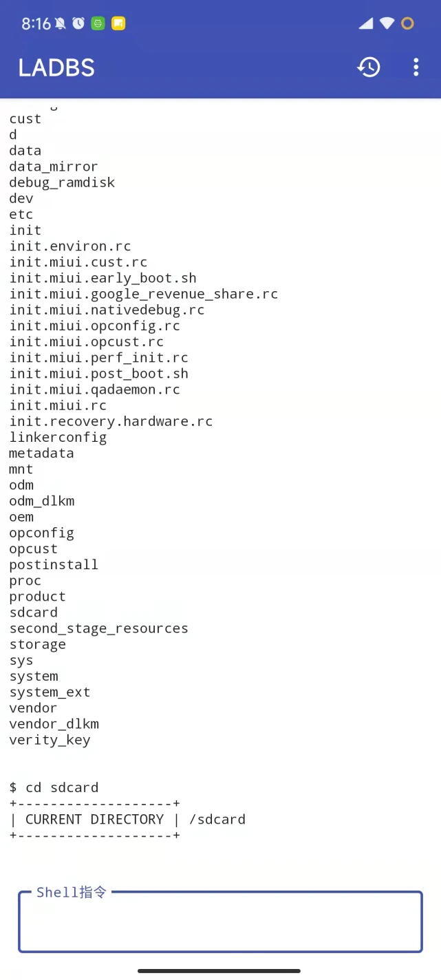This screenshot has height=980, width=441.
Task: Tap the "$ cd sdcard" command line
Action: (x=54, y=787)
